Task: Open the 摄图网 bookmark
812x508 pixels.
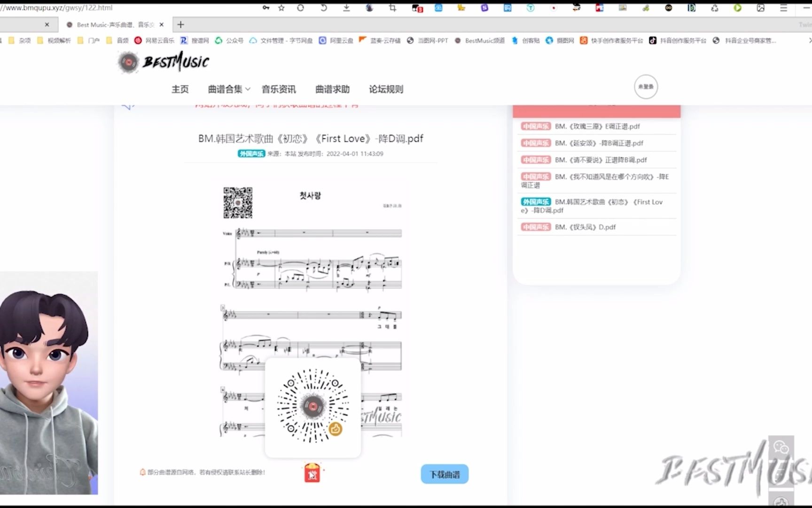Action: point(560,40)
